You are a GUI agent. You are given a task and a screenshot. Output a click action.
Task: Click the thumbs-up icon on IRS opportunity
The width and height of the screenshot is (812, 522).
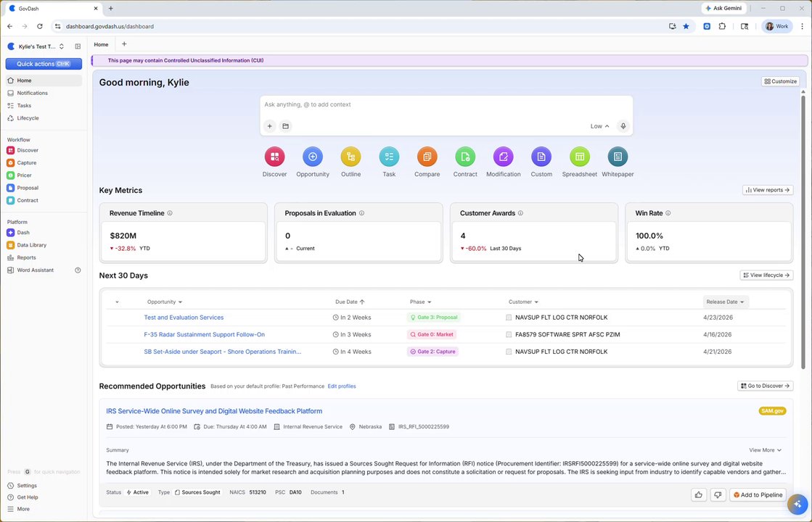coord(699,495)
